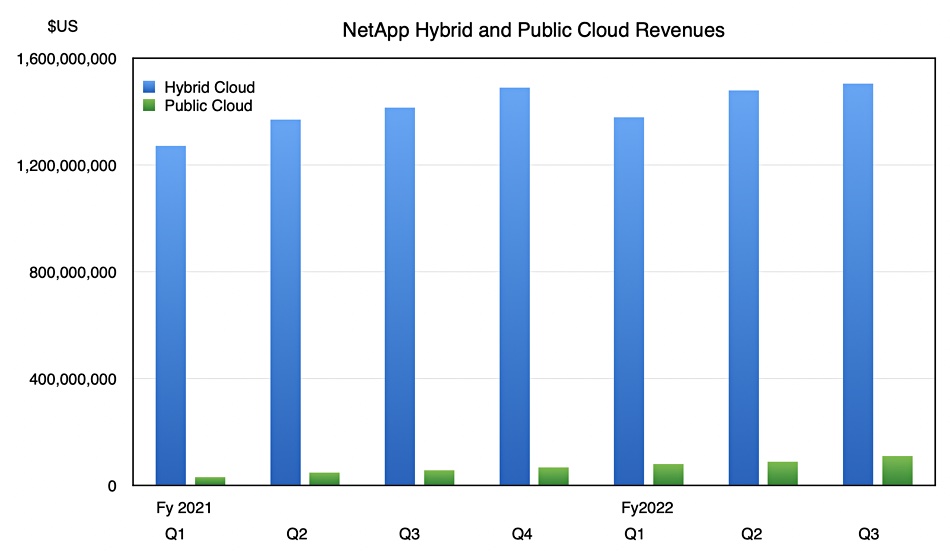Select the Fy2022 Q2 blue Hybrid Cloud bar
This screenshot has height=551, width=950.
pos(743,288)
